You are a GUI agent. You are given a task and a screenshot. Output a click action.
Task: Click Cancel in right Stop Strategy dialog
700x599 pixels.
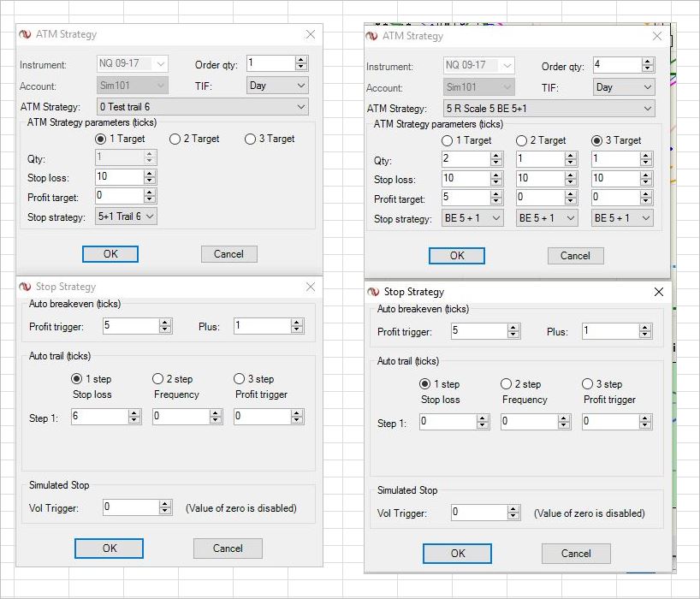pos(576,554)
